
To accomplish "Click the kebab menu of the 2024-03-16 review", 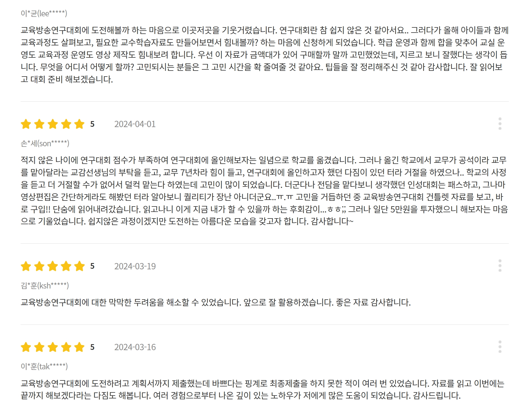I will click(500, 347).
